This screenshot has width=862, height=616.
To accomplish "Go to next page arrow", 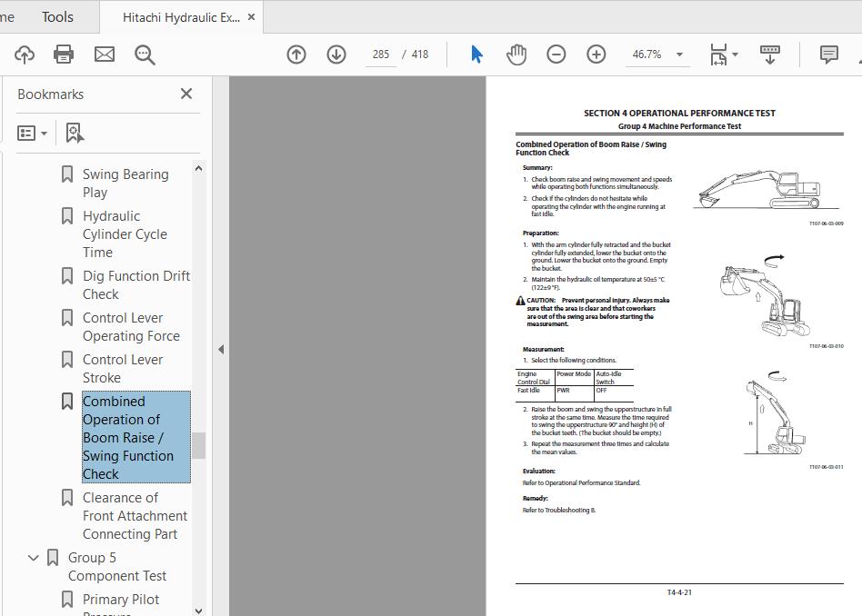I will 336,55.
